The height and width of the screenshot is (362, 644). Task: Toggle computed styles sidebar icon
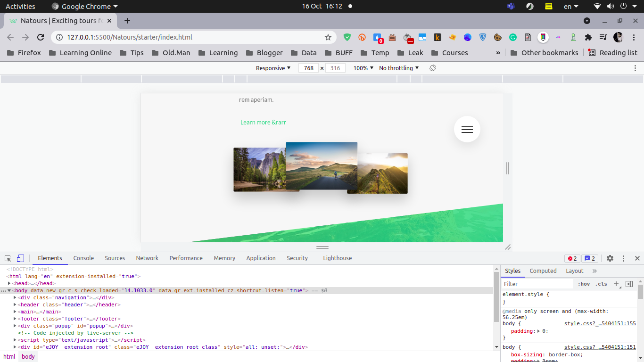pyautogui.click(x=629, y=284)
